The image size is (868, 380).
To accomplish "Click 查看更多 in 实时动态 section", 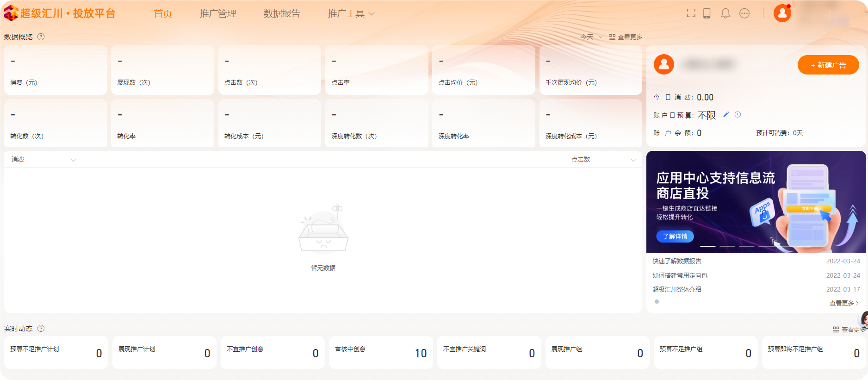I will pyautogui.click(x=854, y=330).
